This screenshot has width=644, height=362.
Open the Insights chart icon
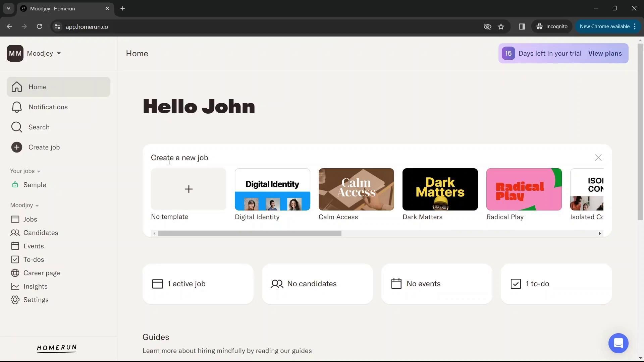pos(15,287)
